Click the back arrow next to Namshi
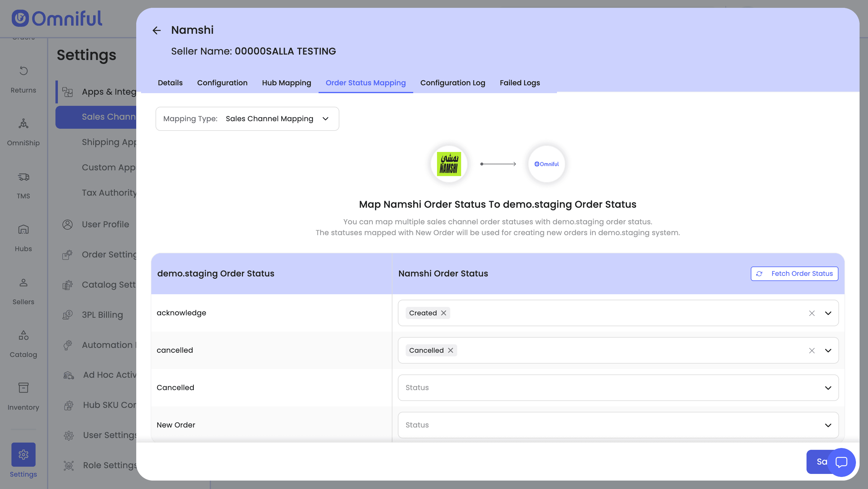This screenshot has height=489, width=868. (156, 30)
